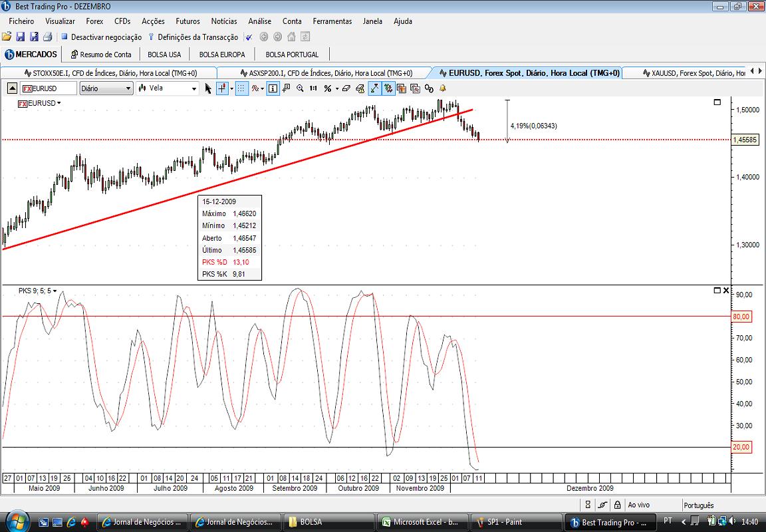Switch to BOLSA EUROPA tab
Screen dimensions: 766x532
click(222, 55)
